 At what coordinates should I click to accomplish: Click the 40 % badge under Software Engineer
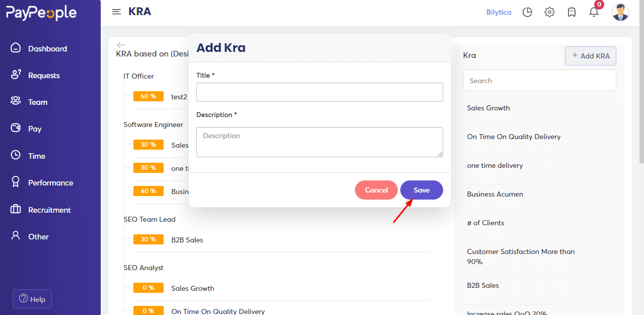(x=149, y=191)
